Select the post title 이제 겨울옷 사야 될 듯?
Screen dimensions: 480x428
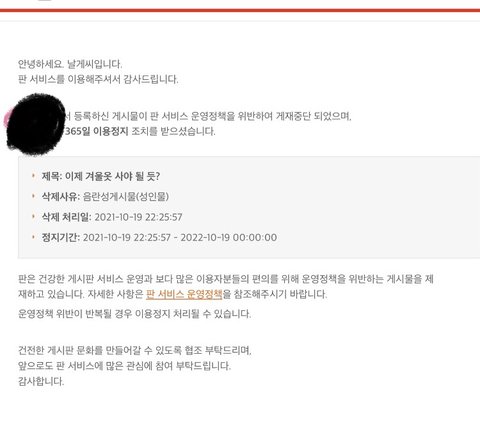click(112, 176)
